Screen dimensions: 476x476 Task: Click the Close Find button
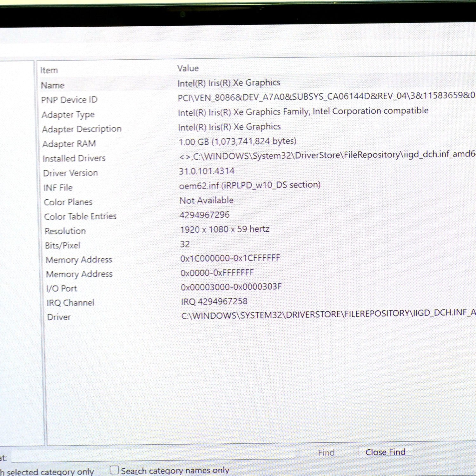pyautogui.click(x=386, y=452)
